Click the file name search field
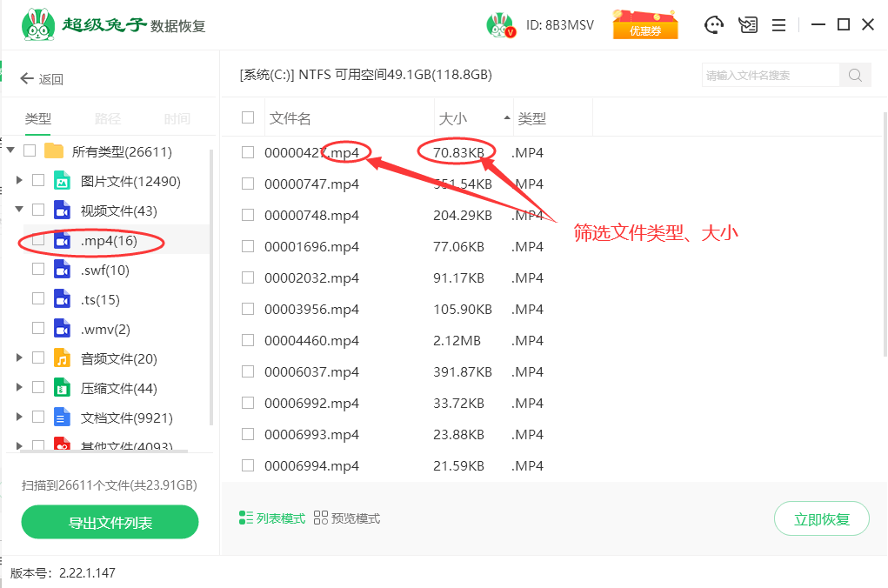Screen dimensions: 888x588 tap(770, 76)
